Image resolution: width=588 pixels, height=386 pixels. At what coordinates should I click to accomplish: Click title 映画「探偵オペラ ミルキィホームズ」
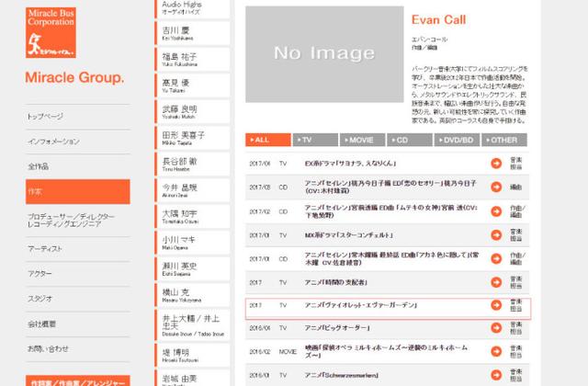[x=386, y=351]
